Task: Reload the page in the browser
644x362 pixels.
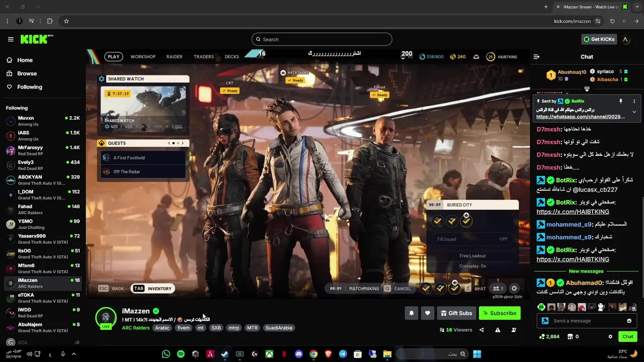Action: coord(612,21)
